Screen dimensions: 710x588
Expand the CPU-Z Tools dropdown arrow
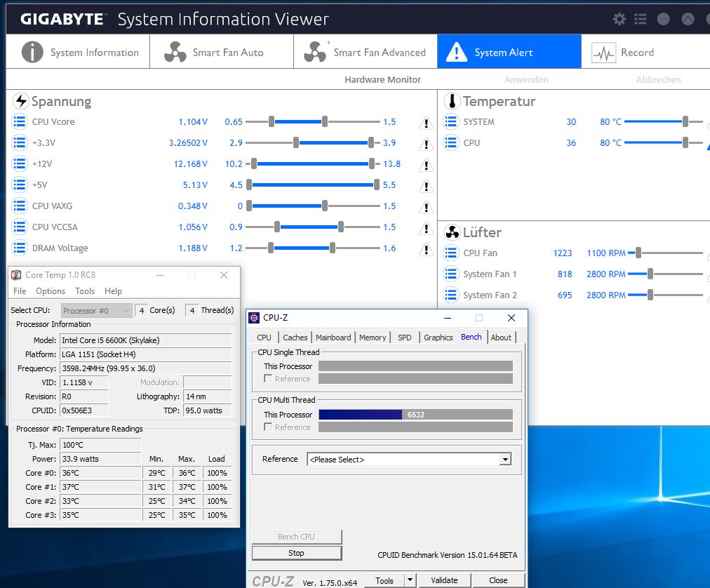(x=409, y=580)
